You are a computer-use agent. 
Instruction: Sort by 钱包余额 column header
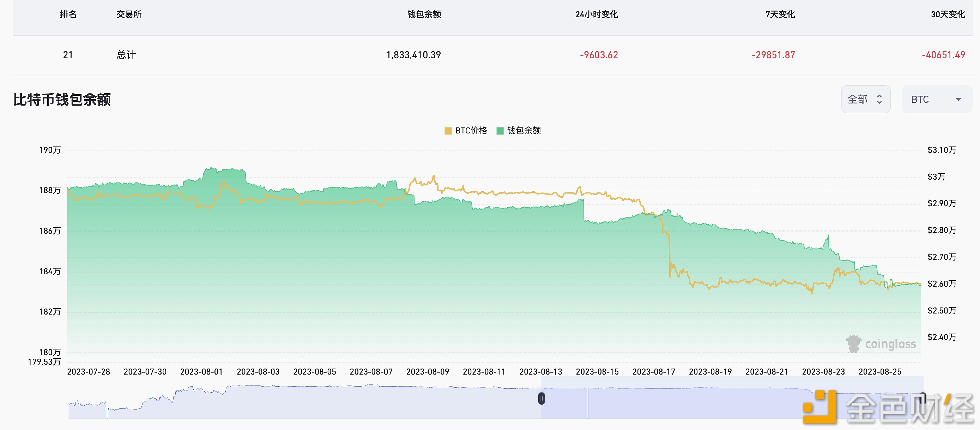tap(424, 14)
